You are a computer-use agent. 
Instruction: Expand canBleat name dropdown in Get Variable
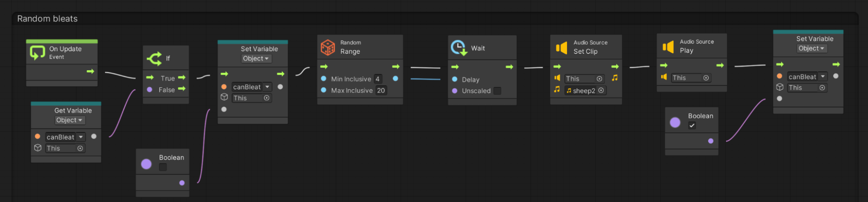click(x=81, y=137)
